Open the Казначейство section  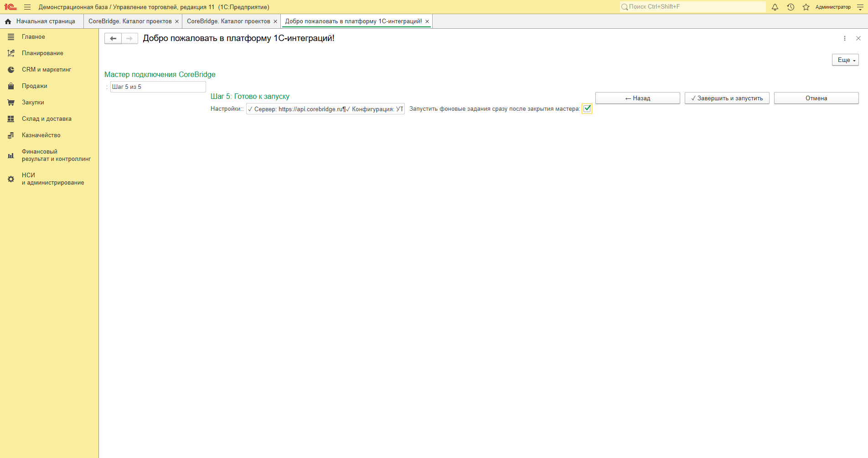tap(49, 135)
